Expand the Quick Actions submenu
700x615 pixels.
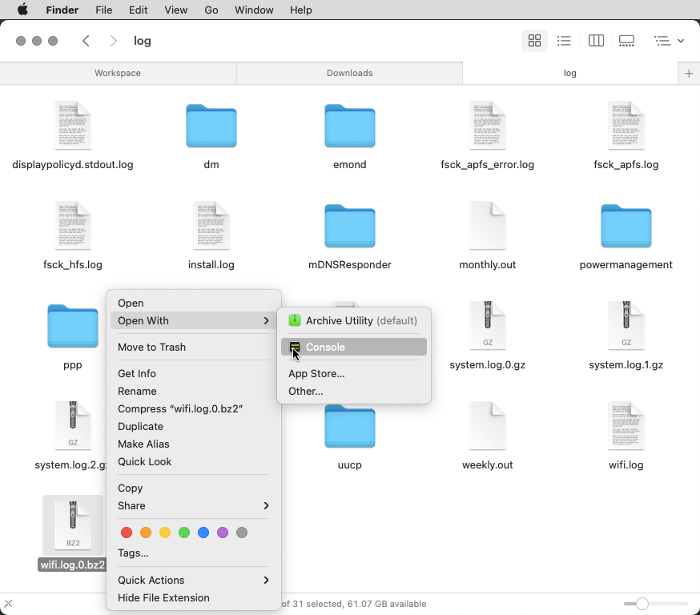tap(193, 580)
